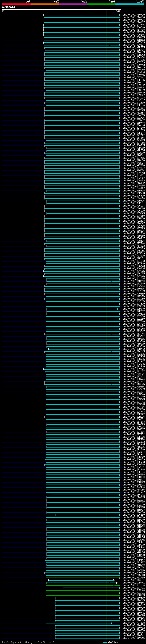Click the red ~20% identity legend segment
146x644 pixels.
click(16, 4)
